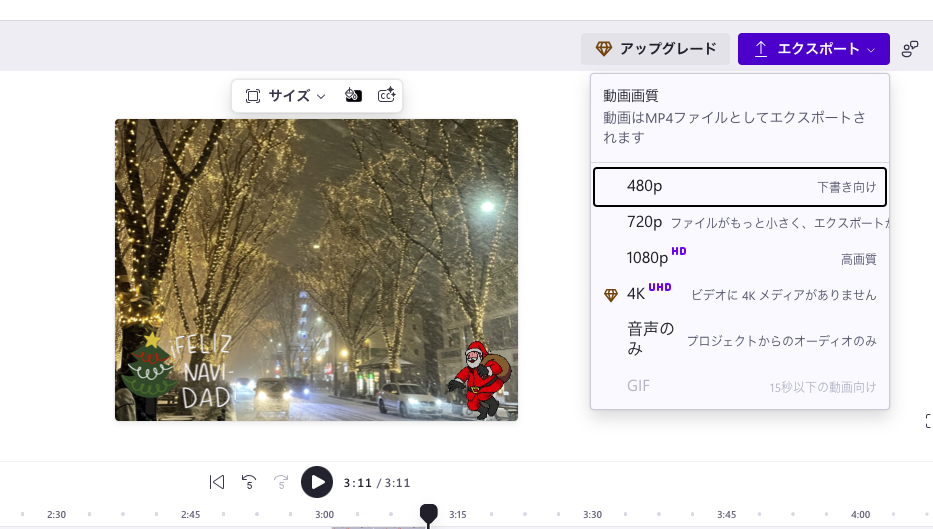Screen dimensions: 933x529
Task: Select 1080p HD export quality
Action: pyautogui.click(x=739, y=258)
